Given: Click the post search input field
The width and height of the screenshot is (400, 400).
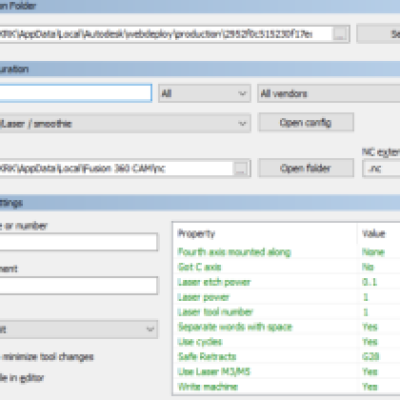Looking at the screenshot, I should (76, 93).
